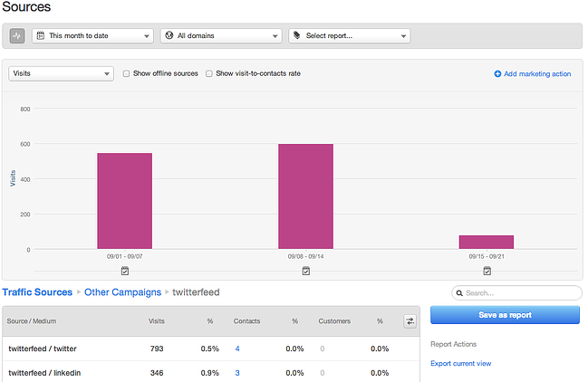
Task: Go to Traffic Sources breadcrumb
Action: coord(37,292)
